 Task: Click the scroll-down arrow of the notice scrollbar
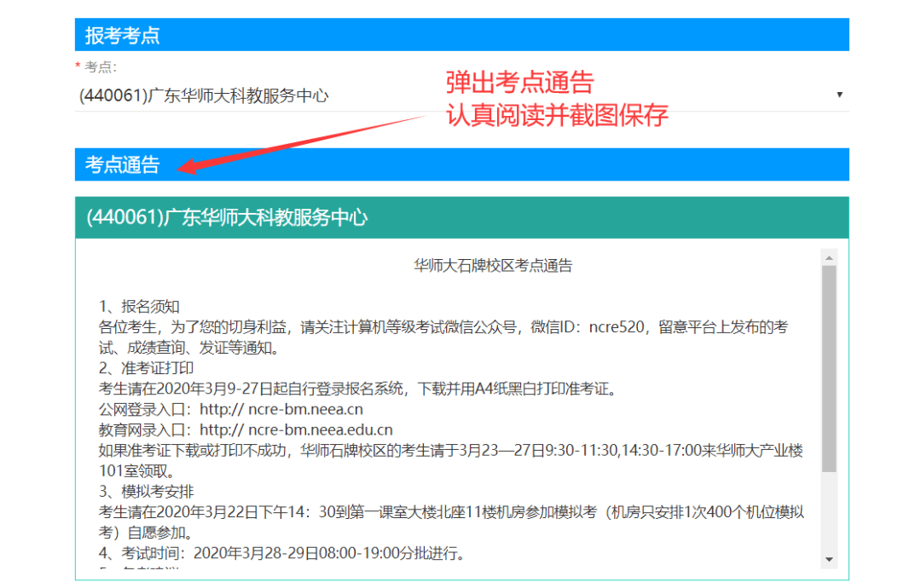(829, 559)
